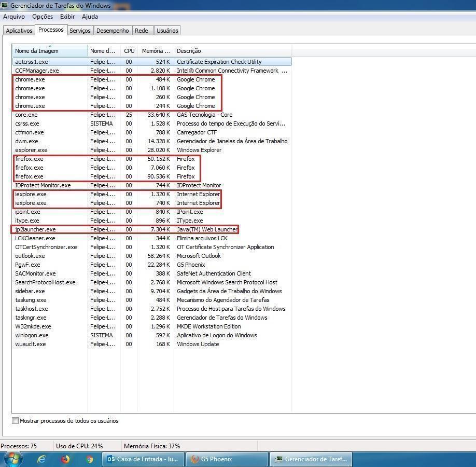Click the Task Manager title bar icon
Screen dimensions: 476x467
coord(4,5)
